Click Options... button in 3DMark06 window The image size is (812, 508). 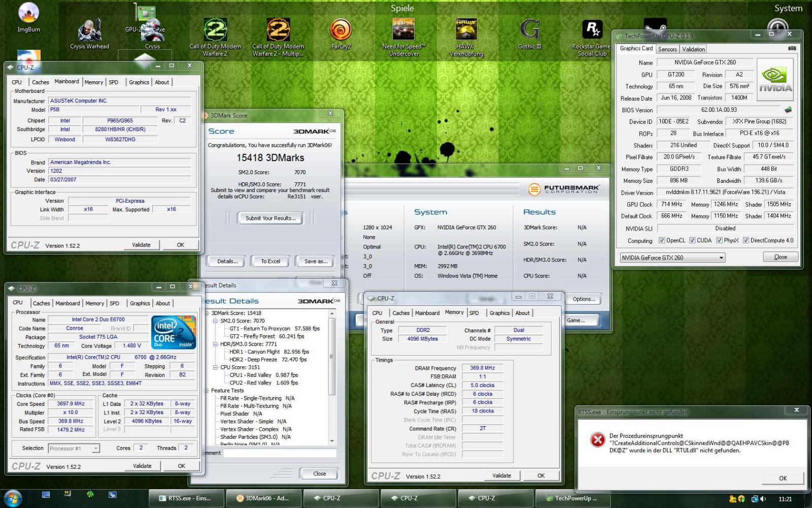[x=584, y=299]
